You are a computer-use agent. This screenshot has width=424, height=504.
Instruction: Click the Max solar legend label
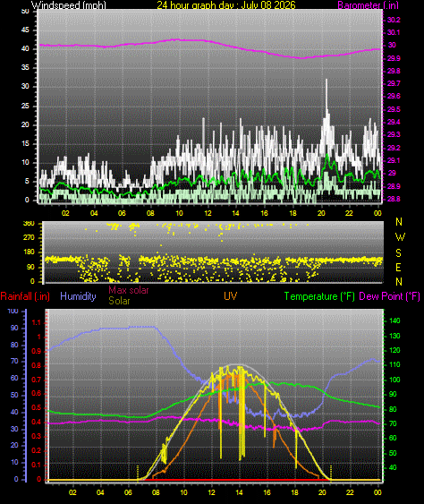pyautogui.click(x=129, y=290)
